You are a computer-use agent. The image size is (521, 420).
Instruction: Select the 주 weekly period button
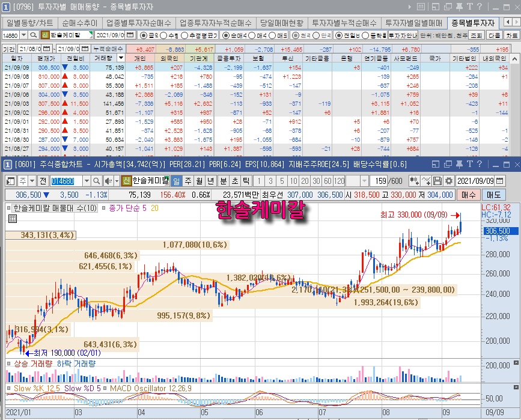(188, 181)
